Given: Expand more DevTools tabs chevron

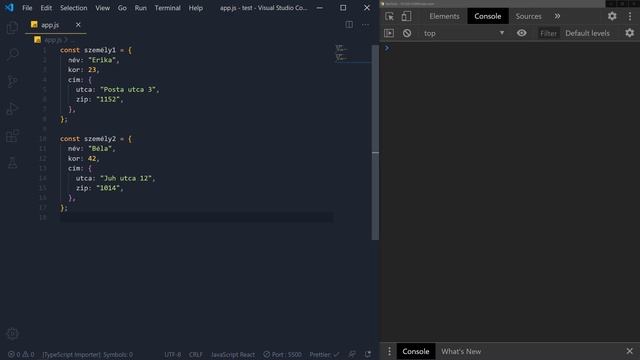Looking at the screenshot, I should pyautogui.click(x=557, y=16).
